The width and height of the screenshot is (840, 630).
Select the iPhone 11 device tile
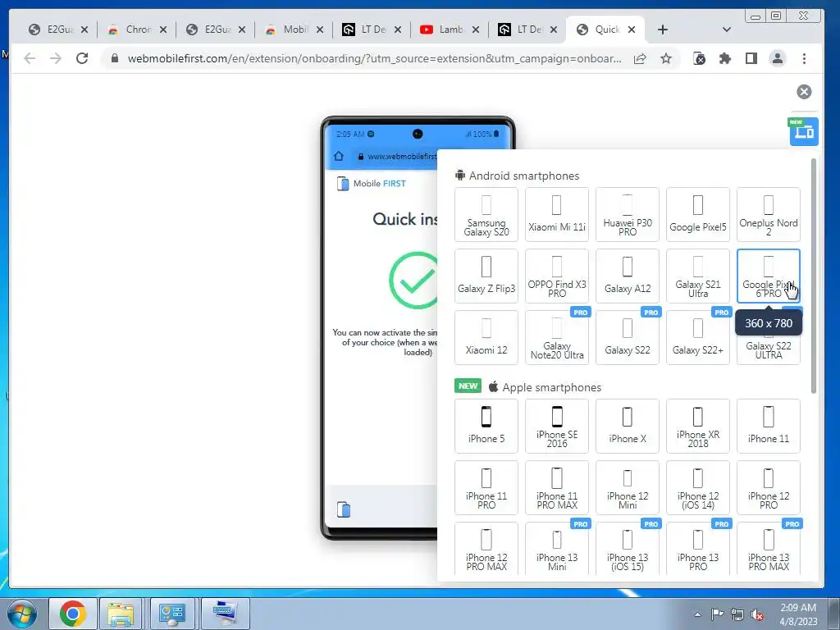[x=768, y=426]
